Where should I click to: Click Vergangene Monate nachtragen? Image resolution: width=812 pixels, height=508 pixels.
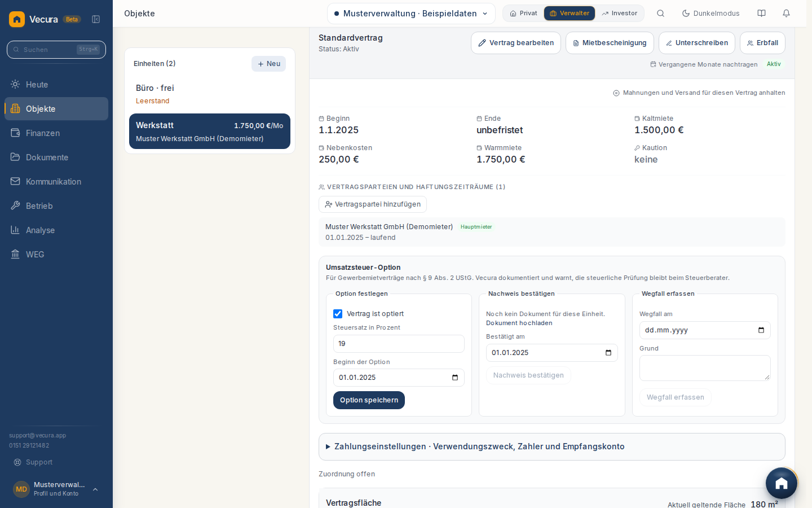point(704,64)
